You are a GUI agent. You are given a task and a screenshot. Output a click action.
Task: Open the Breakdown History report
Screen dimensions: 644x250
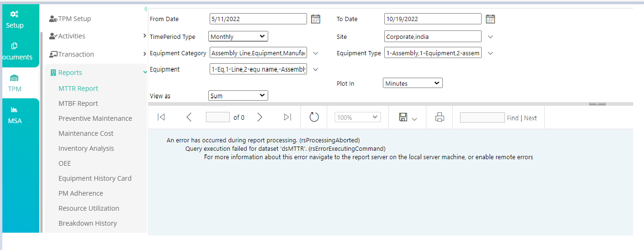point(88,223)
